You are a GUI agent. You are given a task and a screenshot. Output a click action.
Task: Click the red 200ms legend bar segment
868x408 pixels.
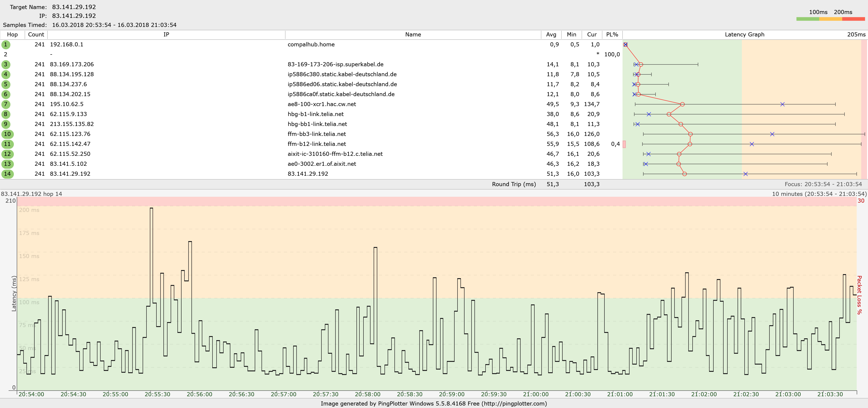854,19
